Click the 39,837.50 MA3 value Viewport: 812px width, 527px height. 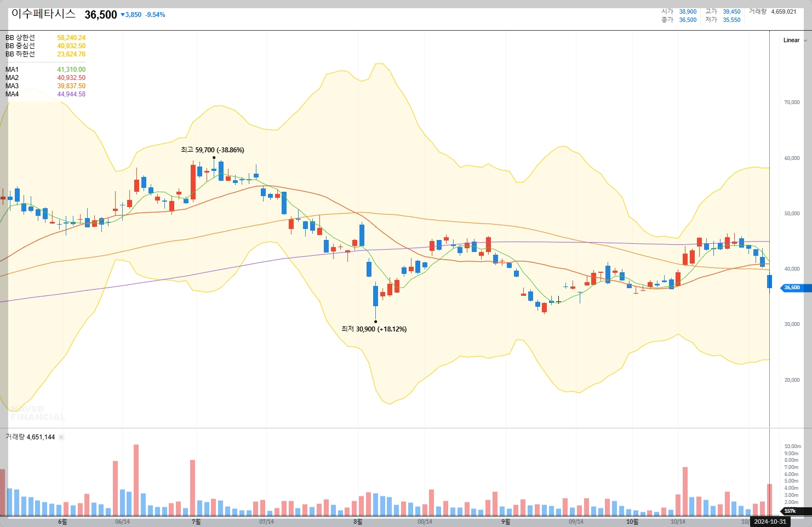click(71, 86)
